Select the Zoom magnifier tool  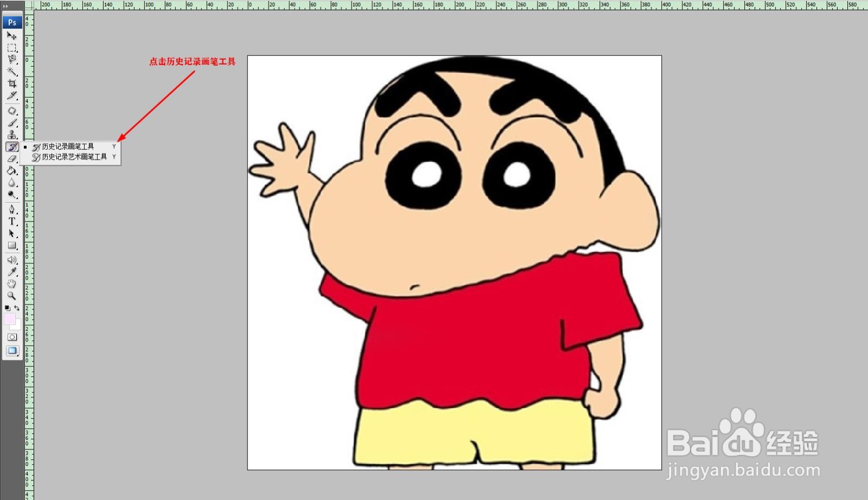click(12, 296)
